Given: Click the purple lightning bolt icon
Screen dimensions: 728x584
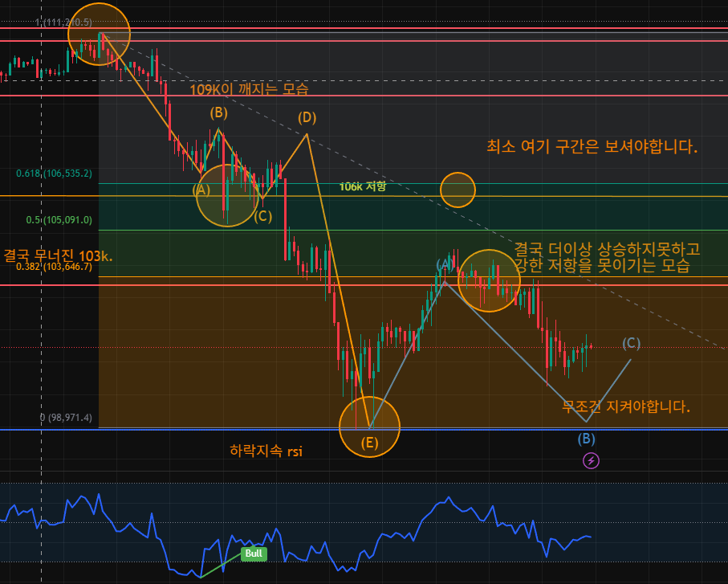Looking at the screenshot, I should (592, 460).
